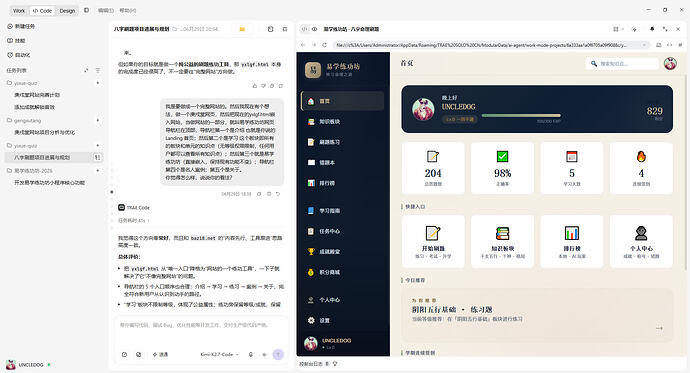Open the yellow folder icon in chat header
The height and width of the screenshot is (373, 690).
[242, 29]
